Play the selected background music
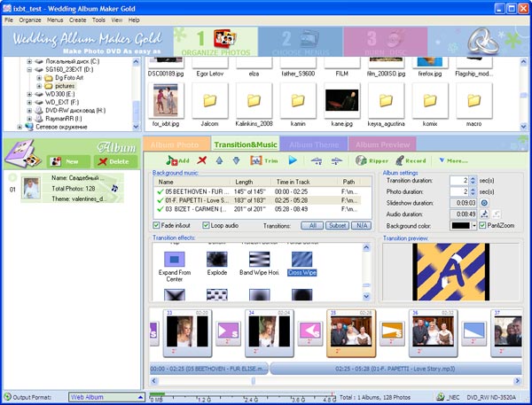This screenshot has width=532, height=405. point(293,160)
